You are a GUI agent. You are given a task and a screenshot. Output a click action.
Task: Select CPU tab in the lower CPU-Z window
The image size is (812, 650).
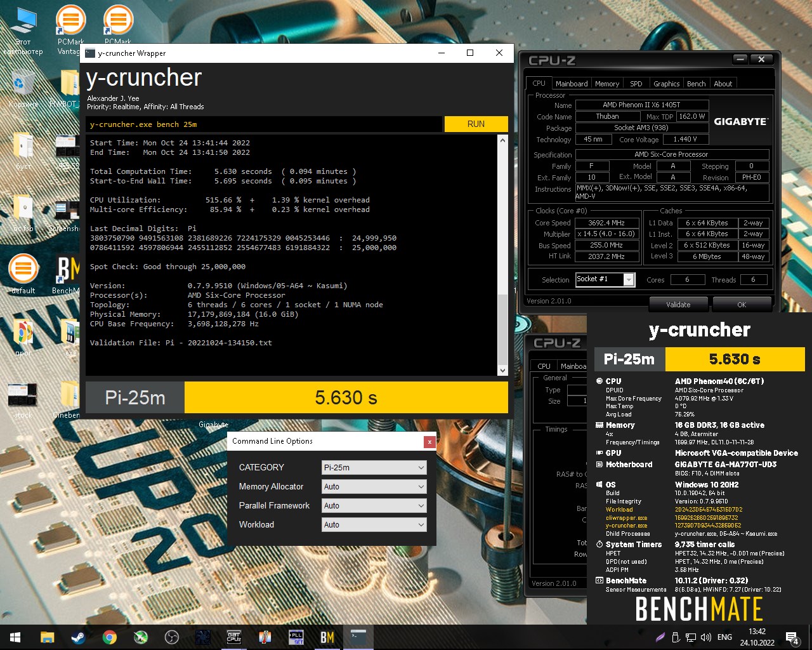point(544,366)
